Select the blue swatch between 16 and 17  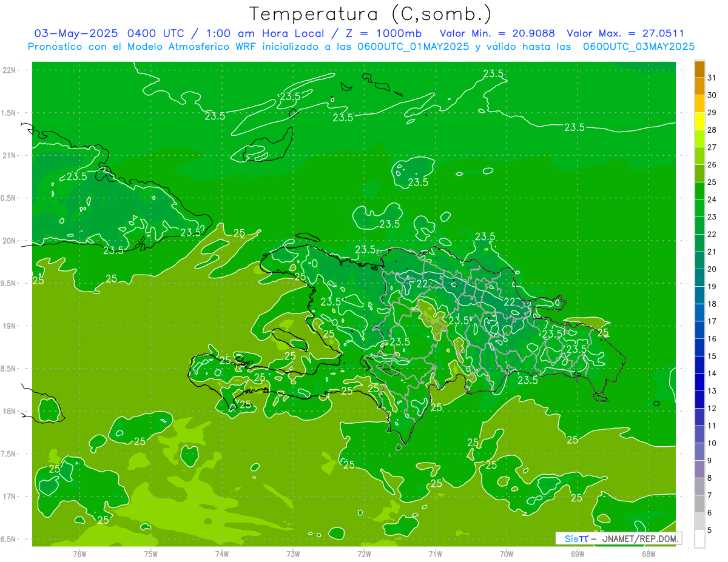coord(699,330)
